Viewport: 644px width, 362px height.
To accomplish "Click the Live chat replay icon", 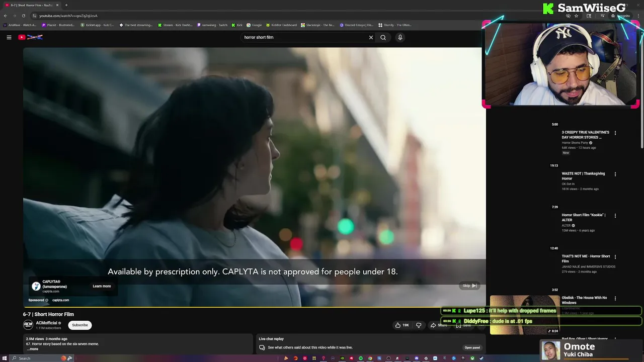I will tap(262, 347).
